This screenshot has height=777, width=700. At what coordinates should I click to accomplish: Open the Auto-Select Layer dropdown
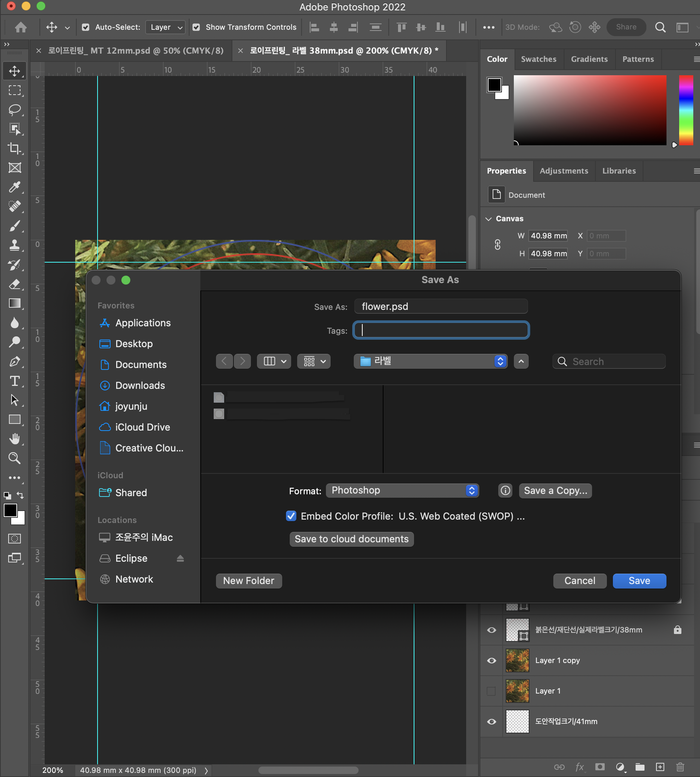coord(166,27)
